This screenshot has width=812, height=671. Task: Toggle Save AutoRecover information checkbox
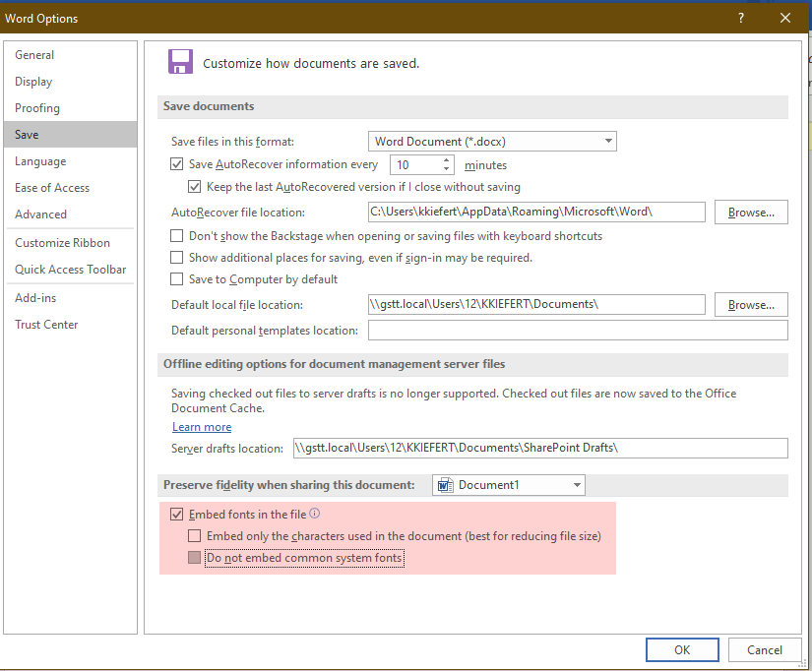click(176, 164)
